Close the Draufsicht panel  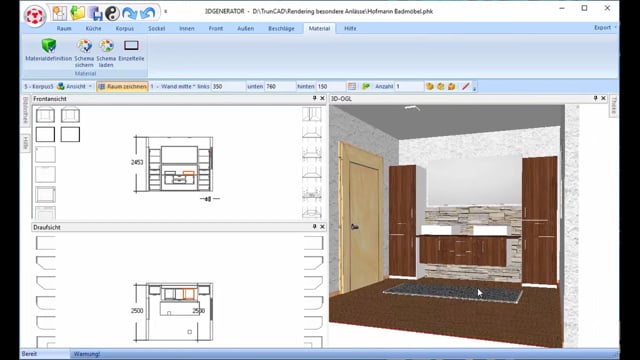point(322,227)
